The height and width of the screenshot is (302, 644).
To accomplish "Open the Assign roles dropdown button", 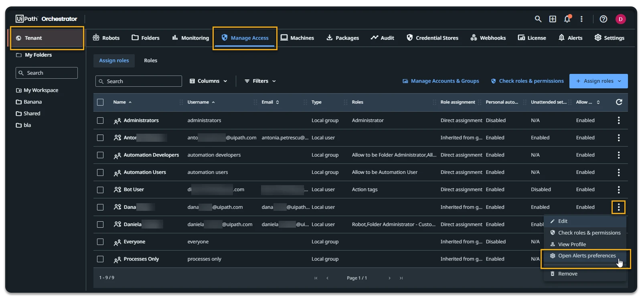I will (x=599, y=81).
